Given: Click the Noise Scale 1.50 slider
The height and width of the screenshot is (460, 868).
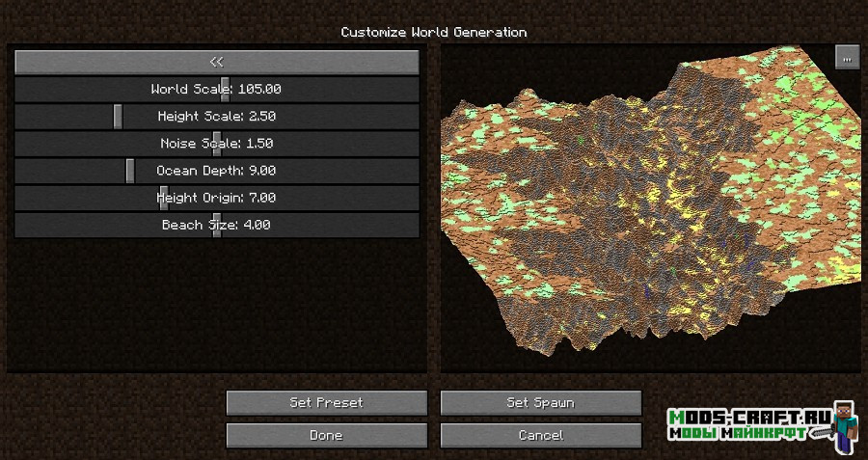Looking at the screenshot, I should 216,144.
